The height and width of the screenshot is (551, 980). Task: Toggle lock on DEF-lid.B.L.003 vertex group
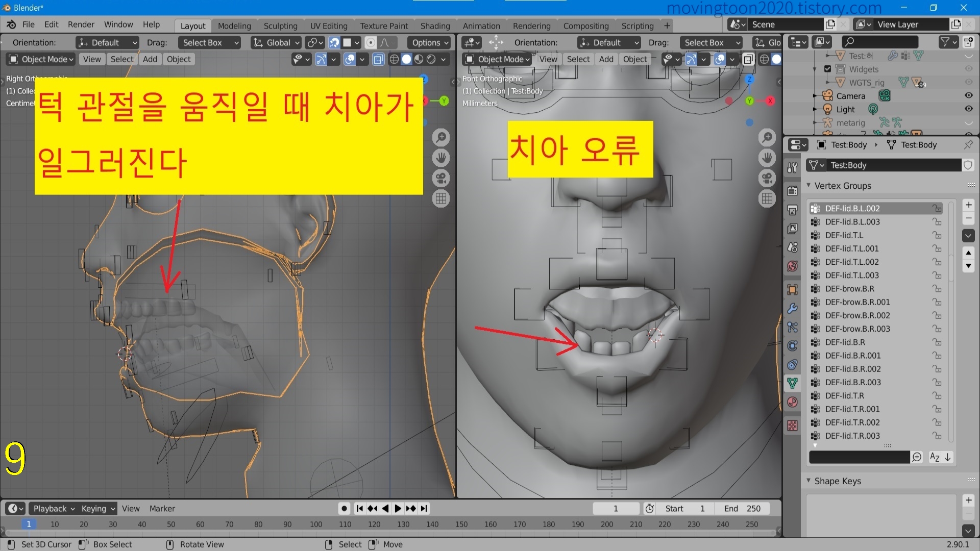937,222
